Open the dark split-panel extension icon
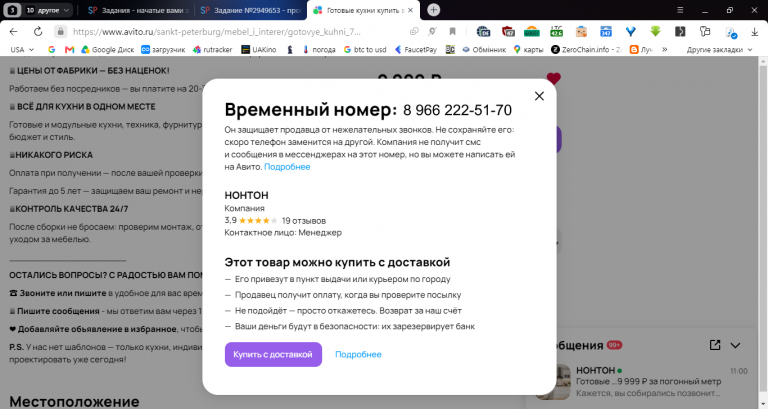Screen dimensions: 768x409 [x=680, y=32]
